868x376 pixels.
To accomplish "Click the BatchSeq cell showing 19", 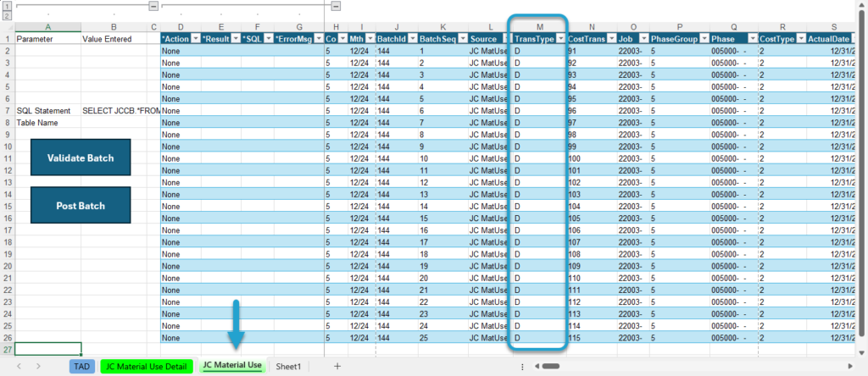I will [x=443, y=266].
